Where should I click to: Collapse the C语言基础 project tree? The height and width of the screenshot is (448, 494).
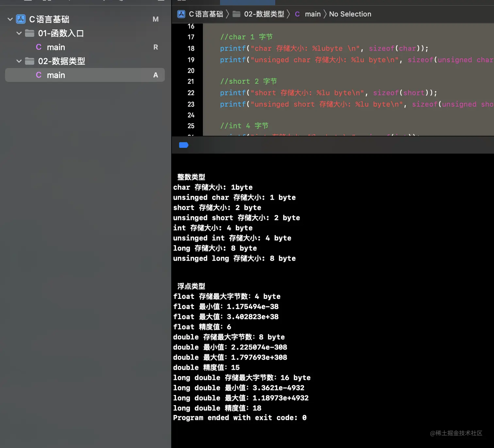point(10,19)
